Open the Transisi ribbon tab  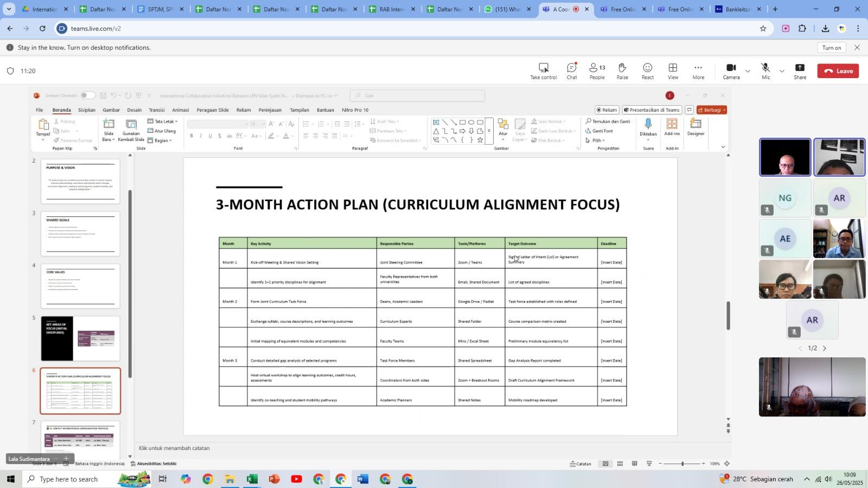point(156,110)
